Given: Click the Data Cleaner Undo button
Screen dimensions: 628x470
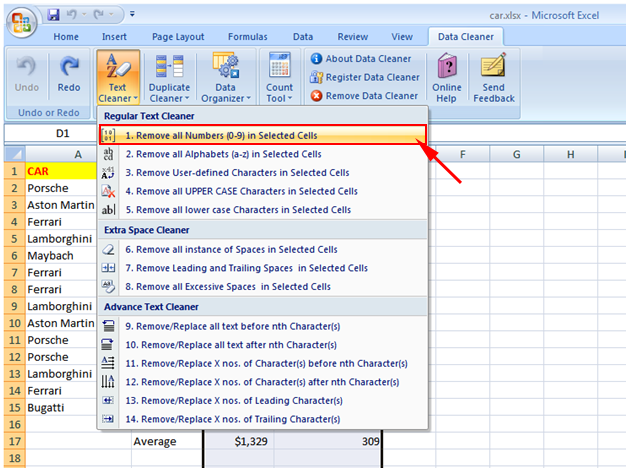Looking at the screenshot, I should pos(27,75).
